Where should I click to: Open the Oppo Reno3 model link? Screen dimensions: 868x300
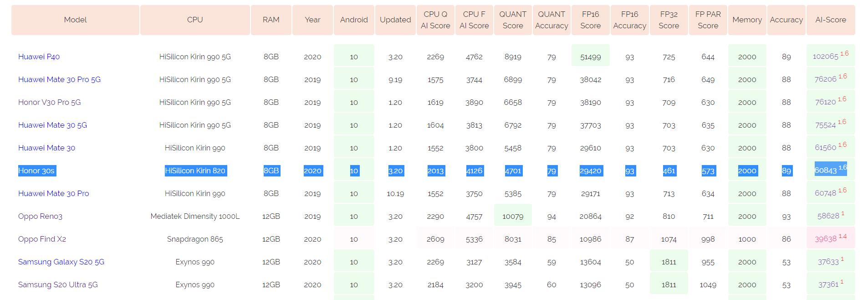pyautogui.click(x=40, y=216)
